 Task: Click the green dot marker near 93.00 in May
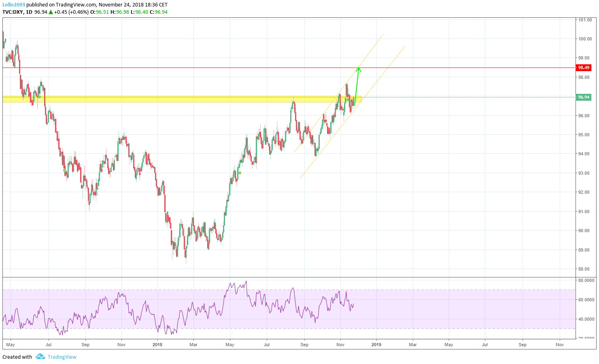point(240,173)
